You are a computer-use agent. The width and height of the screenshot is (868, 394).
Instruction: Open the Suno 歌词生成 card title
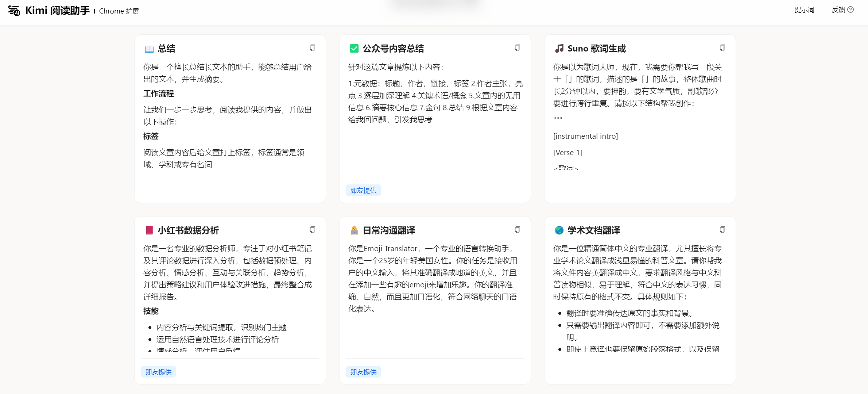tap(597, 49)
